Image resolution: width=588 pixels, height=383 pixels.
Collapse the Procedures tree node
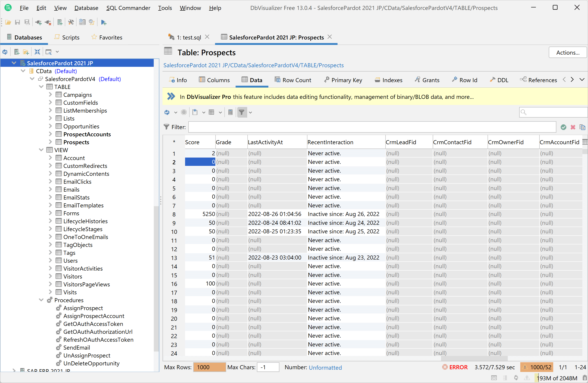[41, 300]
